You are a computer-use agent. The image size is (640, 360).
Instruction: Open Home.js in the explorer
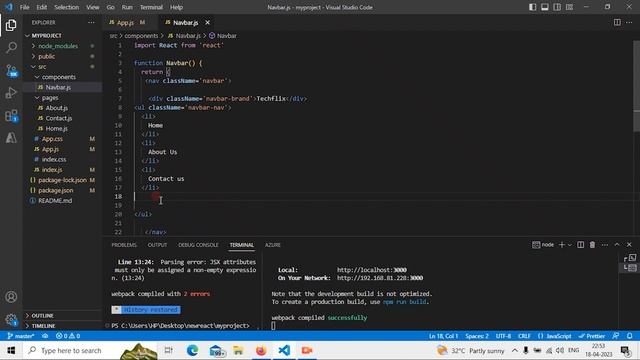pos(56,129)
